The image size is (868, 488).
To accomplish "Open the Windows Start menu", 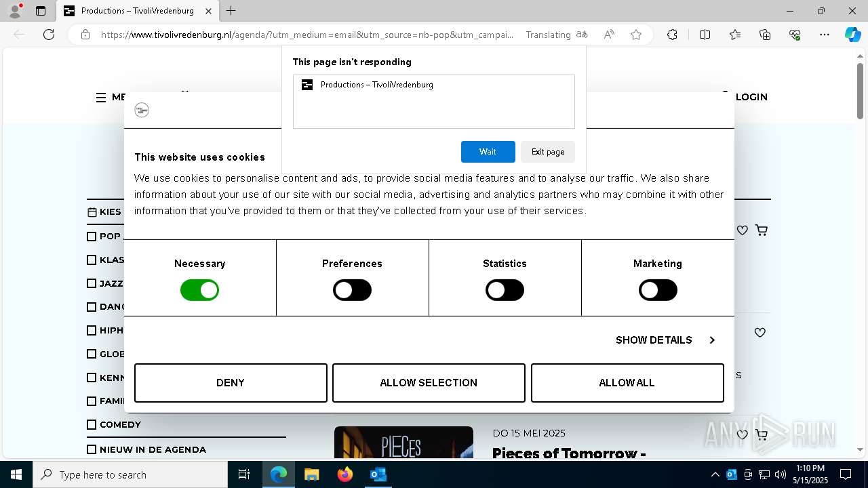I will tap(16, 474).
